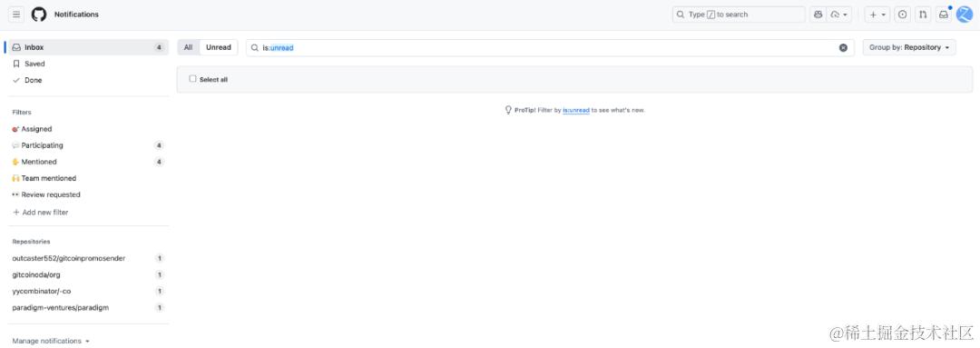Focus the Type / to search box
Image resolution: width=980 pixels, height=348 pixels.
coord(739,15)
